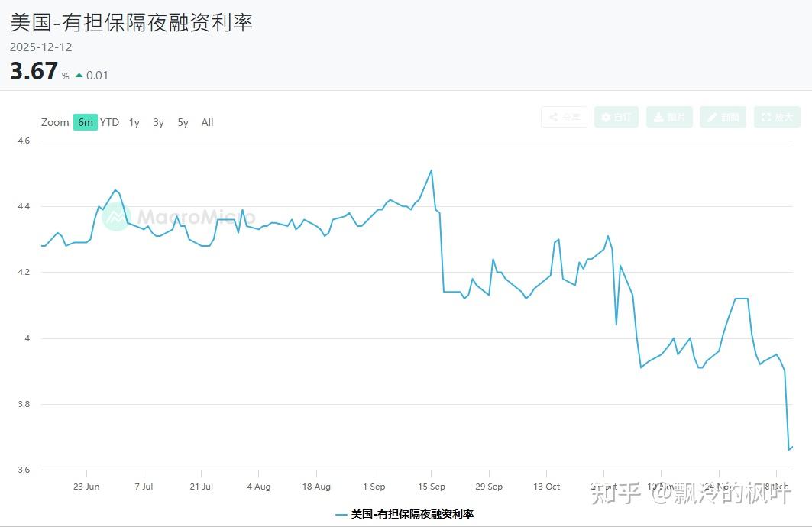Click the share icon button
The image size is (812, 527).
pyautogui.click(x=564, y=117)
